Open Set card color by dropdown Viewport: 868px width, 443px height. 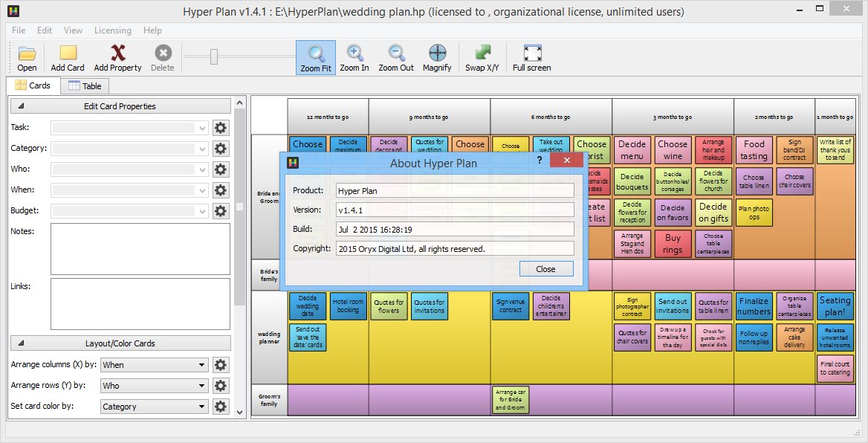pos(154,407)
